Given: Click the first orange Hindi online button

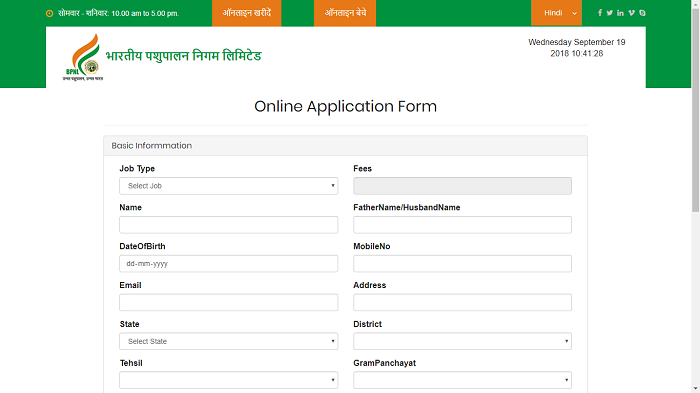Looking at the screenshot, I should coord(246,13).
